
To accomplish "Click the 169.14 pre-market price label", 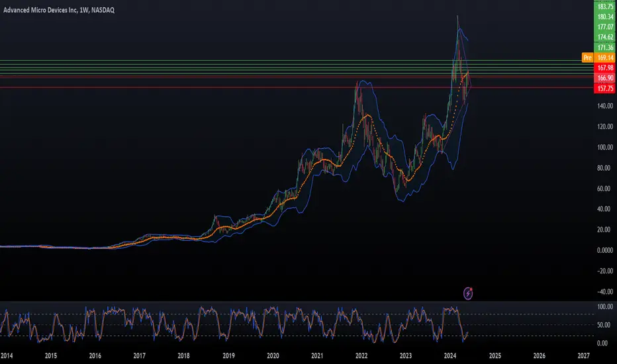I will (605, 58).
